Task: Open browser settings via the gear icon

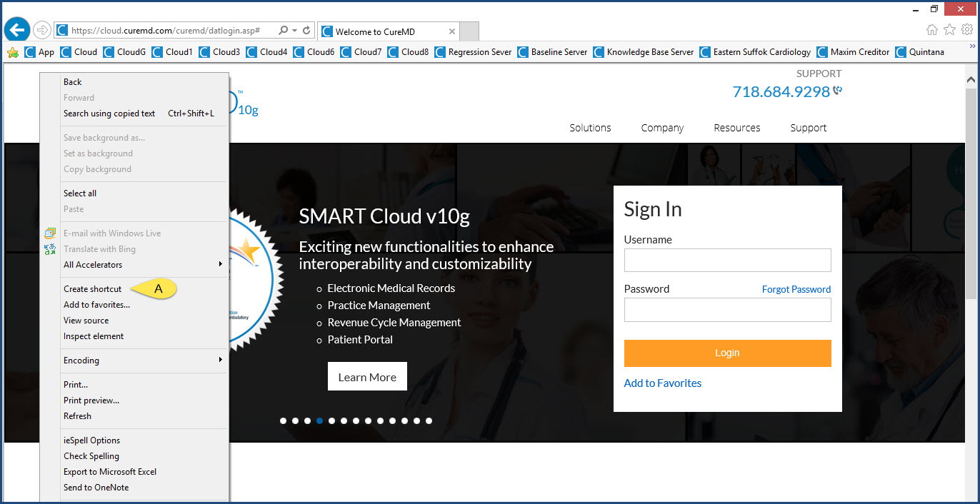Action: pyautogui.click(x=967, y=31)
